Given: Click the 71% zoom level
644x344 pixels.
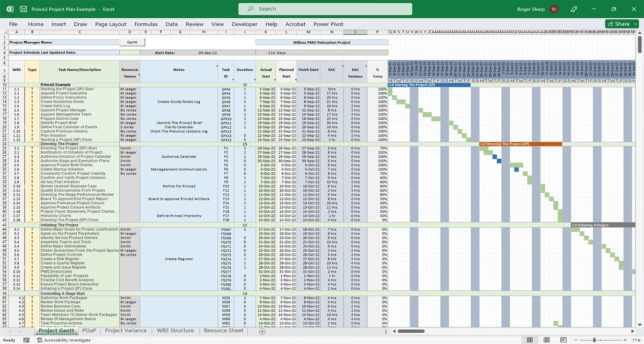Looking at the screenshot, I should pos(635,340).
